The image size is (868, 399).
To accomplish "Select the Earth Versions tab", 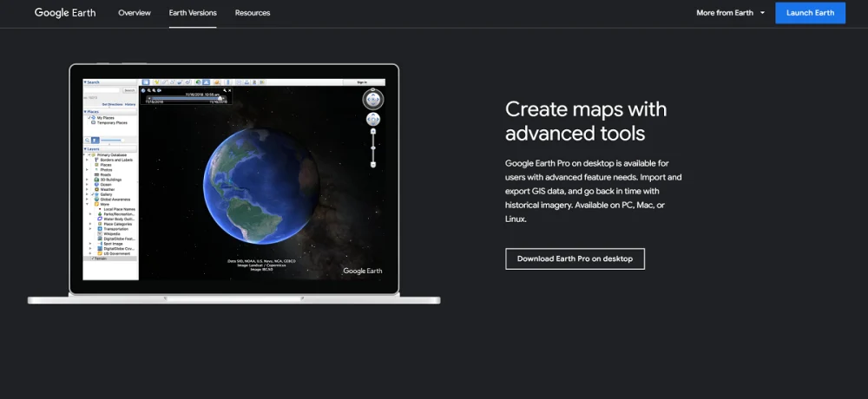I will click(193, 13).
